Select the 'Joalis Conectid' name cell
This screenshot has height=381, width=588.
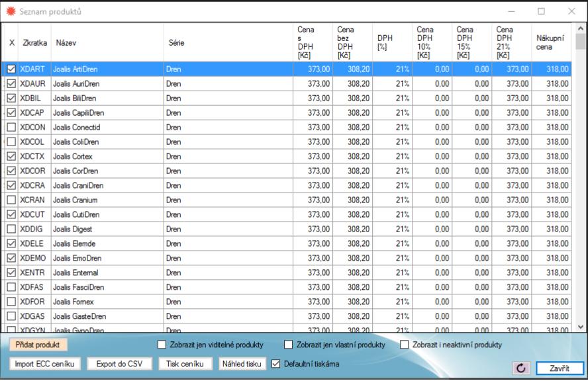pyautogui.click(x=107, y=128)
